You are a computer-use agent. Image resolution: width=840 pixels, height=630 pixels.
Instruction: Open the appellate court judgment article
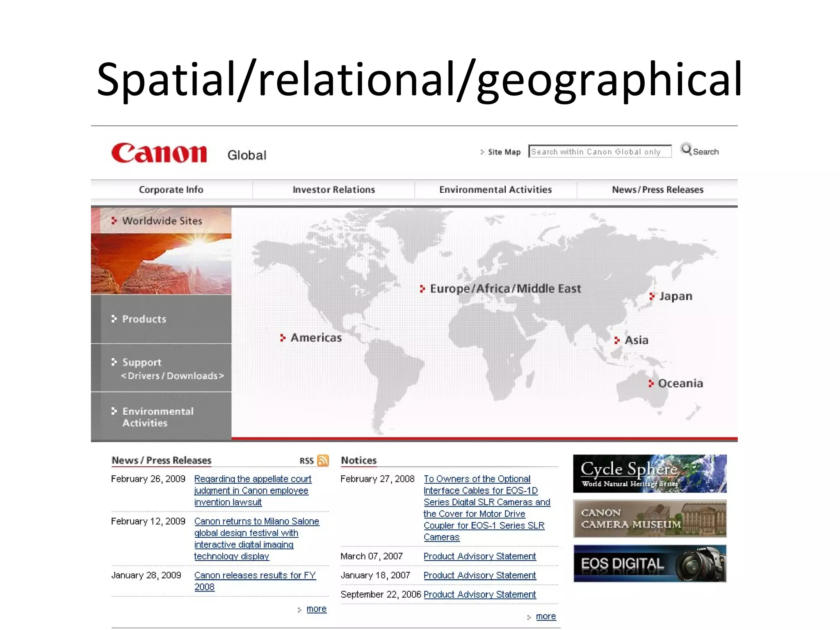253,491
